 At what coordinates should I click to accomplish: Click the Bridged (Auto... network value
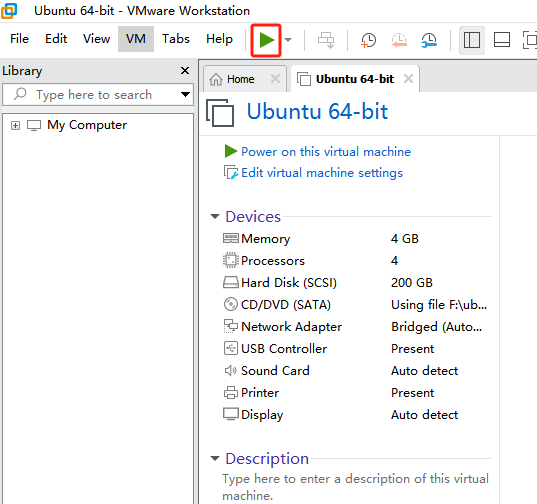tap(437, 327)
